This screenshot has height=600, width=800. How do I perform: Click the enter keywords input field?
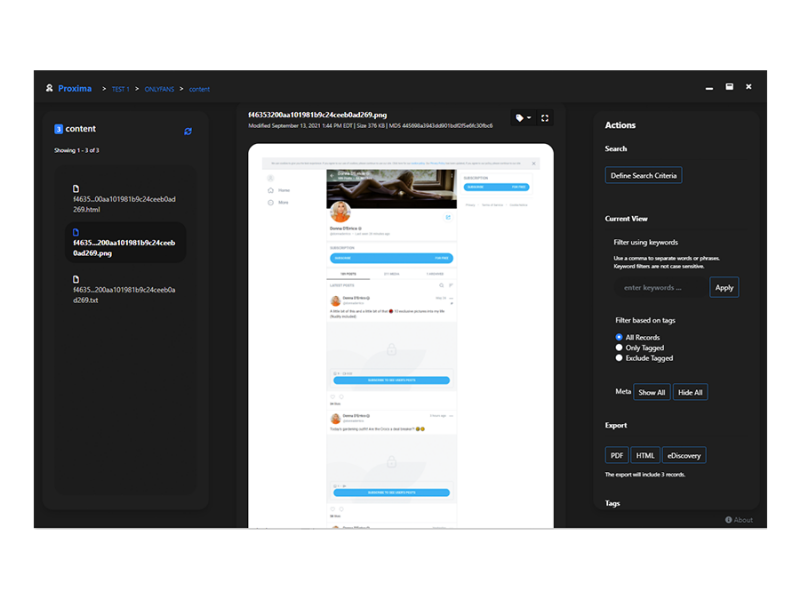[653, 287]
